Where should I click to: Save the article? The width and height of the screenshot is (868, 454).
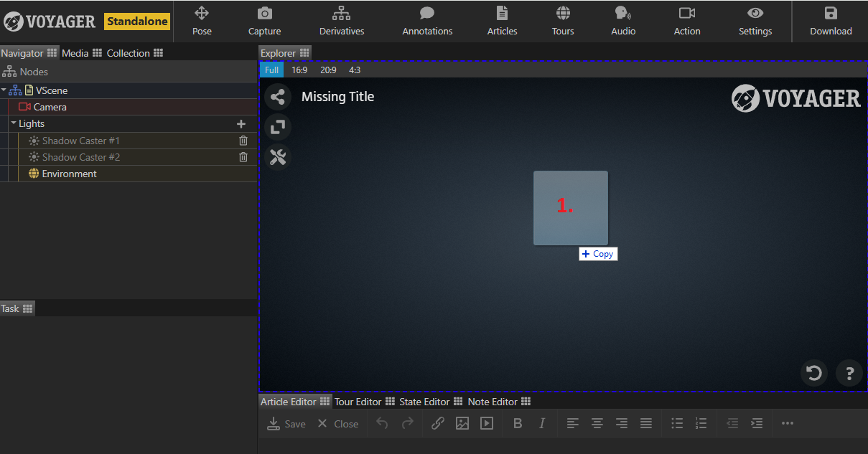click(x=286, y=424)
